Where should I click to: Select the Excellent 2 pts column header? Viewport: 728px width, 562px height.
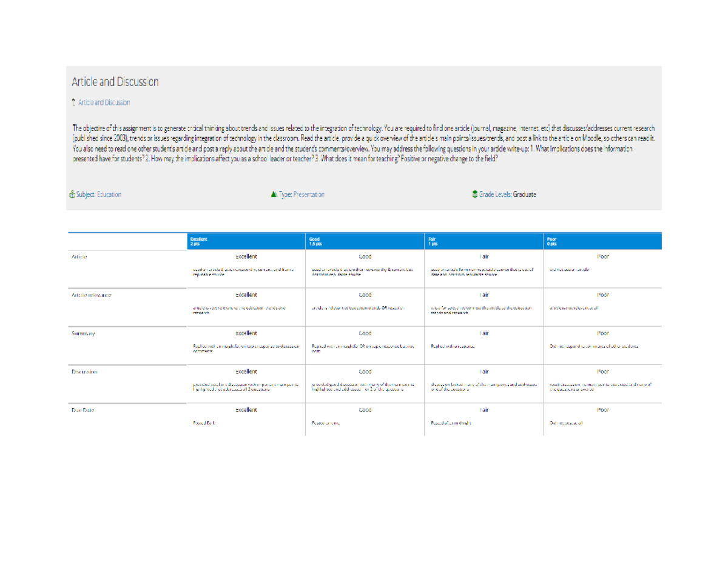point(245,241)
